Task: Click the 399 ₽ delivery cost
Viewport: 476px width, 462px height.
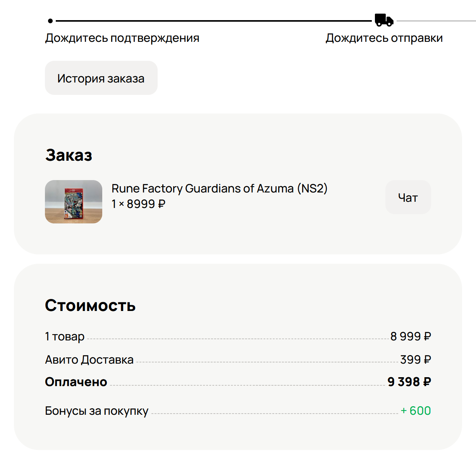Action: pyautogui.click(x=415, y=360)
